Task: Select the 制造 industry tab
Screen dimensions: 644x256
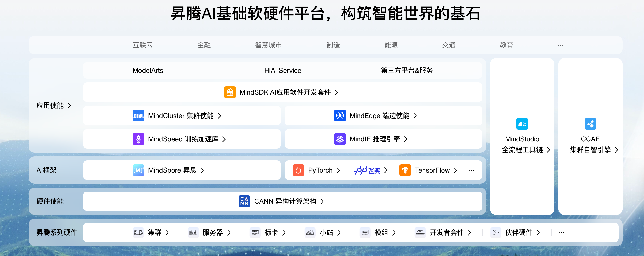Action: point(333,45)
